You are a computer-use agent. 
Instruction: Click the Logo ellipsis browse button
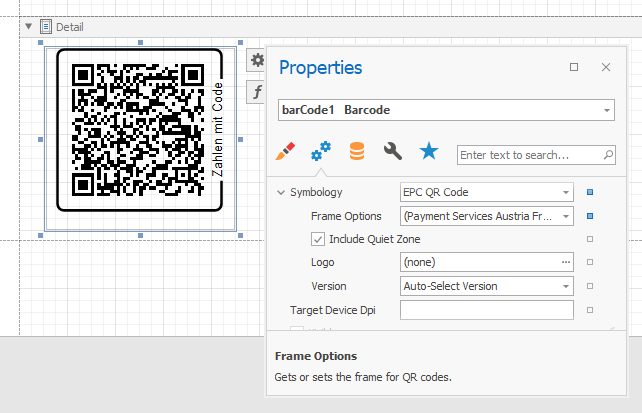[x=566, y=263]
